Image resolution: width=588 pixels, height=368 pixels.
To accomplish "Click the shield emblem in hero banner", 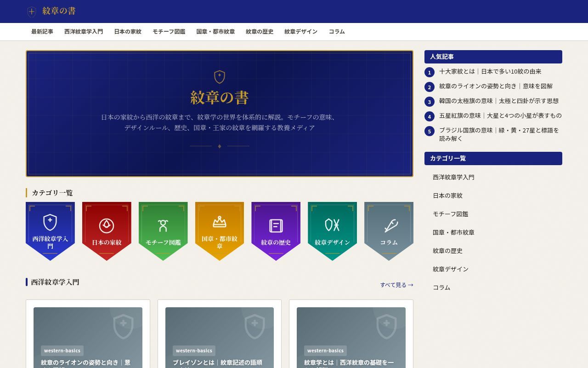I will 220,77.
